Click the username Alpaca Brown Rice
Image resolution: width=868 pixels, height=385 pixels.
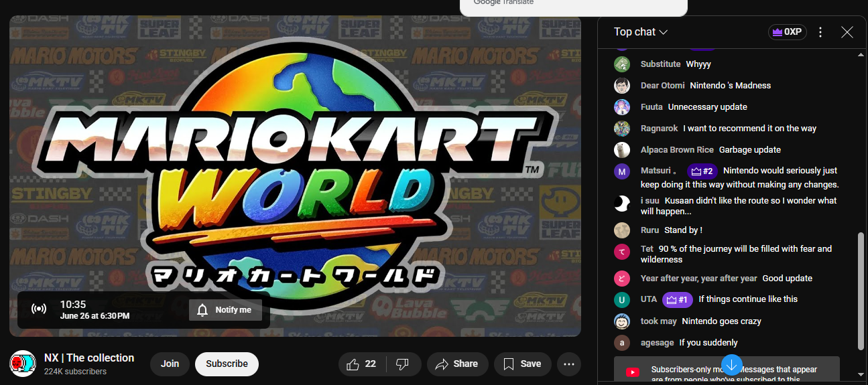[677, 150]
